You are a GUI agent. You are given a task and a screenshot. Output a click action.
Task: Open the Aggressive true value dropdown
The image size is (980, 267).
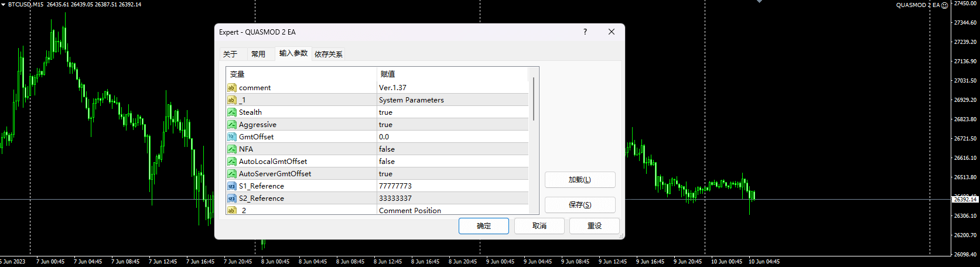385,125
